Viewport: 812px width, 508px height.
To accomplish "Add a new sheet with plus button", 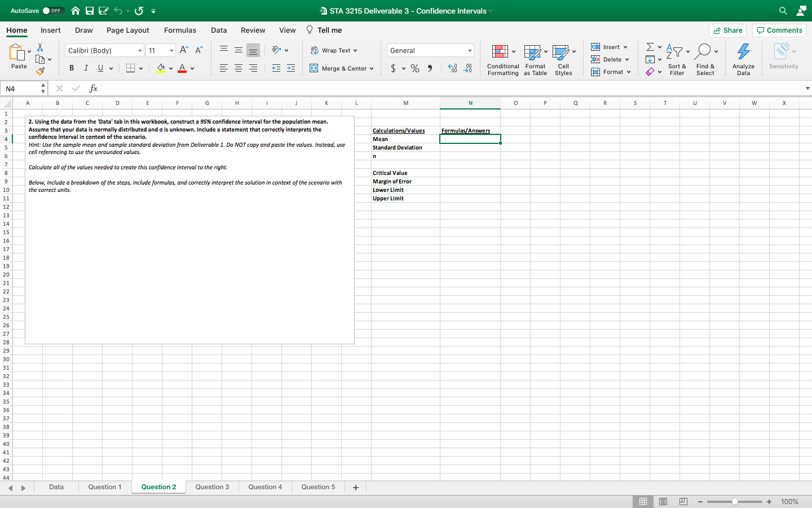I will [x=356, y=488].
